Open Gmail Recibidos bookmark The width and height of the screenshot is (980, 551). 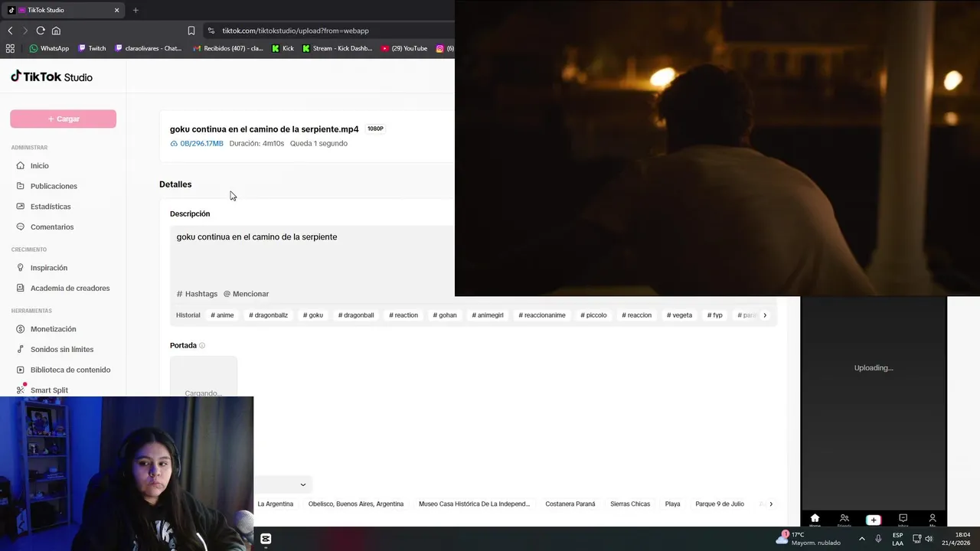pyautogui.click(x=228, y=48)
